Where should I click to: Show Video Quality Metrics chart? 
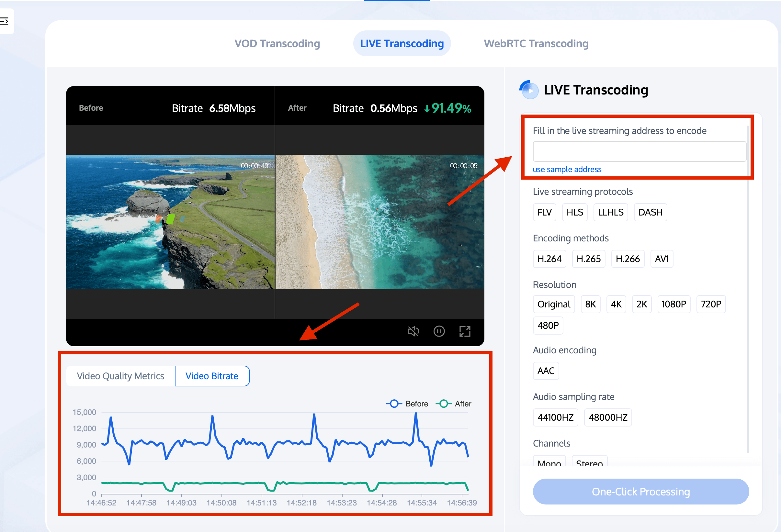(x=120, y=376)
